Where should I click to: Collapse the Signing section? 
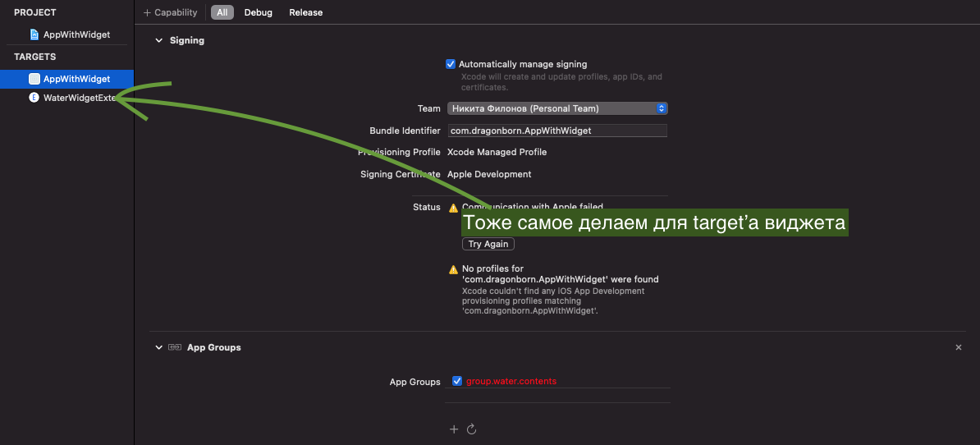158,40
